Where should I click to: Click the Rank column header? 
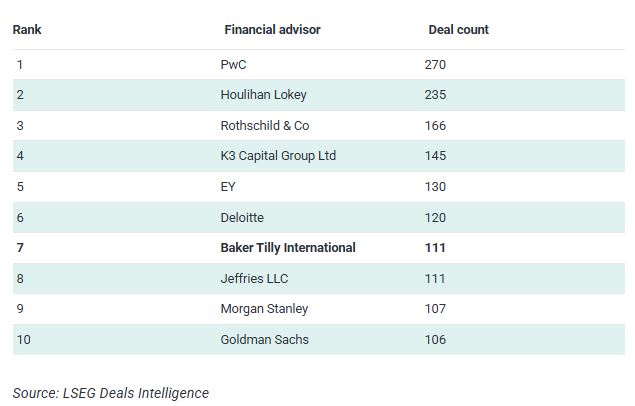[x=27, y=30]
